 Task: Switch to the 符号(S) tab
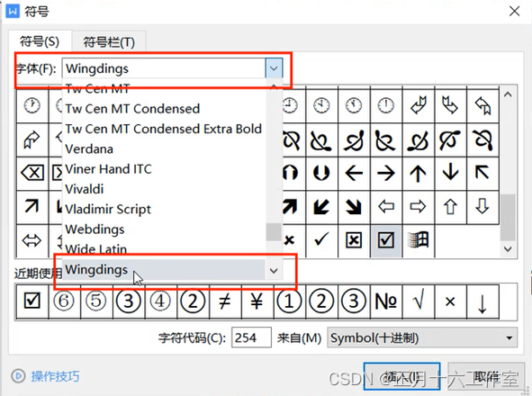(x=40, y=41)
